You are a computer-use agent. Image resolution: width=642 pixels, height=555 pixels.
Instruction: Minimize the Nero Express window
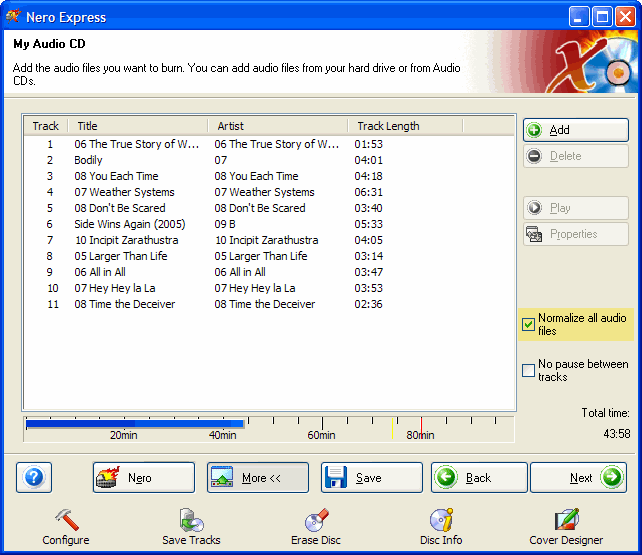pyautogui.click(x=579, y=17)
